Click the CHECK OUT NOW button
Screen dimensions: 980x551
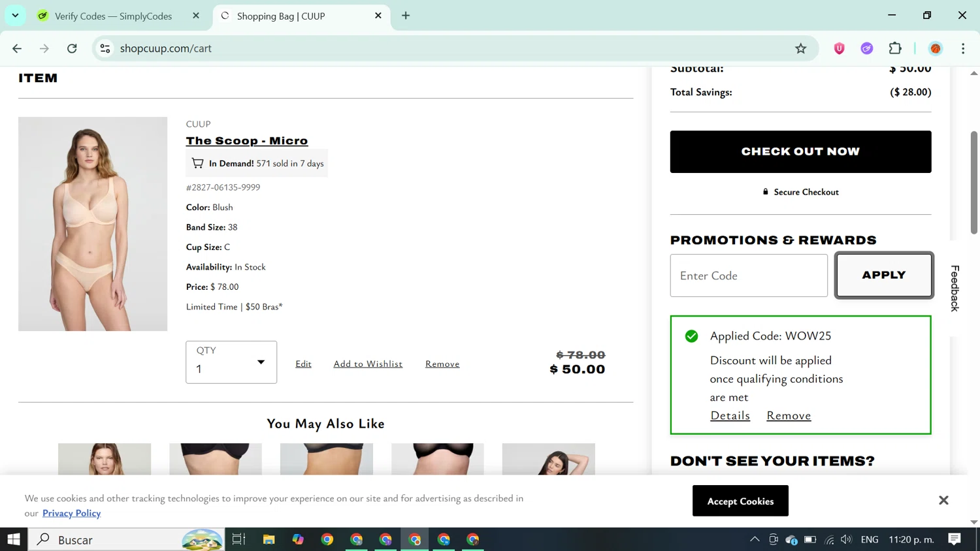tap(800, 151)
